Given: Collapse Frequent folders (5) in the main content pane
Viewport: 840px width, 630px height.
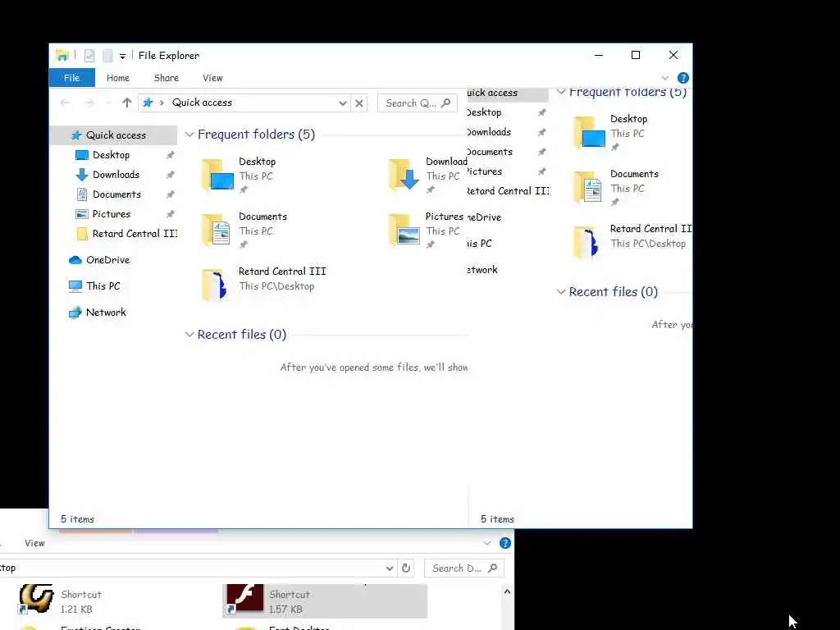Looking at the screenshot, I should [x=189, y=135].
